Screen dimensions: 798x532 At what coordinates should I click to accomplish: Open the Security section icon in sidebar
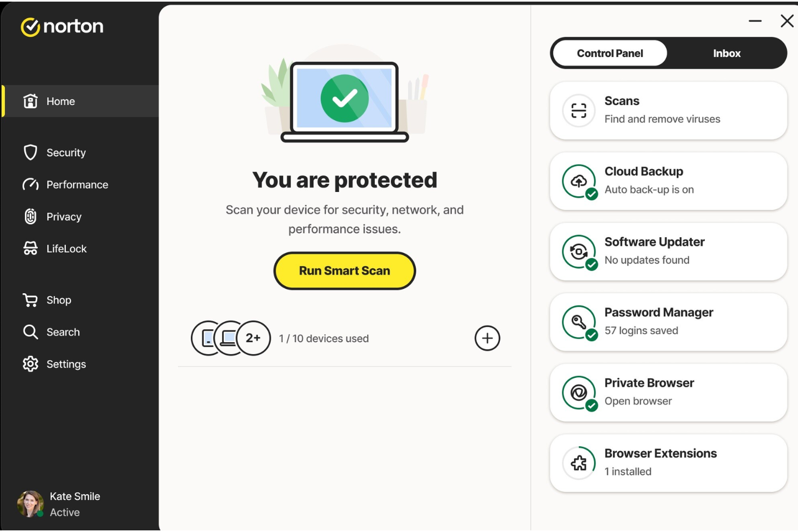click(x=31, y=152)
